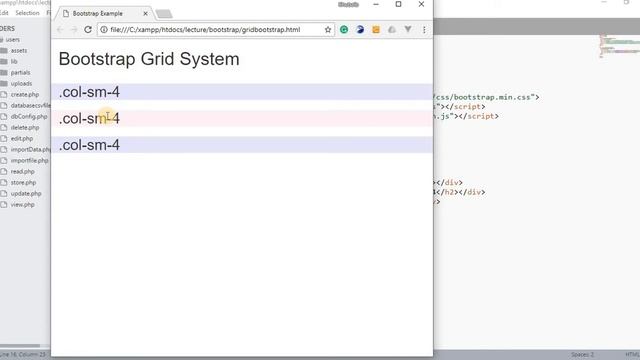Click the last .col-sm-4 blue row
The width and height of the screenshot is (640, 360).
(242, 145)
